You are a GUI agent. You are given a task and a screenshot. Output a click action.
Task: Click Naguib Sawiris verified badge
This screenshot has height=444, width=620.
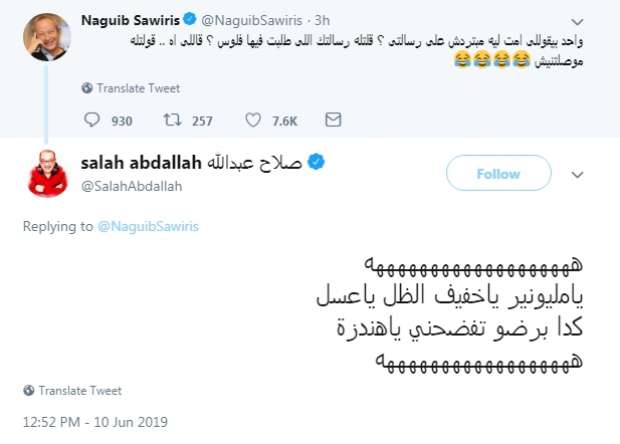[187, 17]
